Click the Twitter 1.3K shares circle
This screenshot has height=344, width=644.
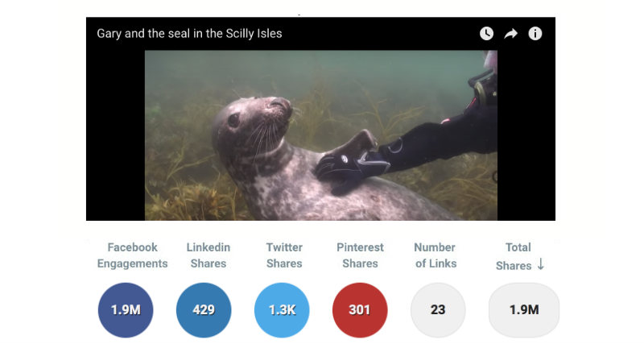coord(282,310)
